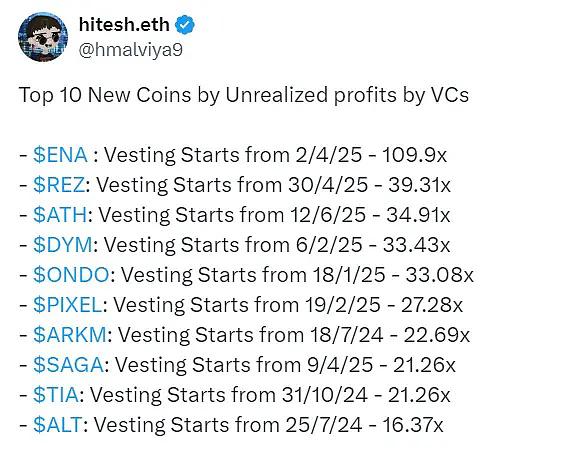This screenshot has height=454, width=585.
Task: Open the $SAGA cashtag
Action: click(68, 365)
